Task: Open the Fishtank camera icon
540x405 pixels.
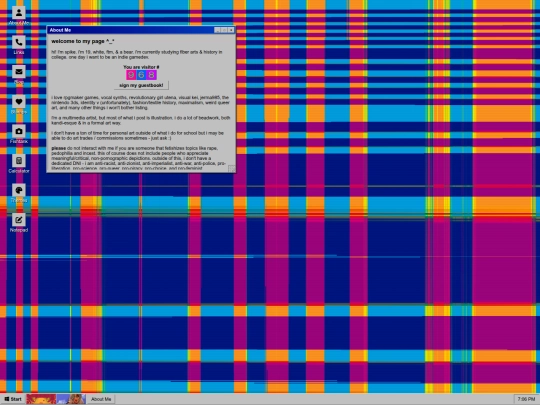Action: click(x=19, y=134)
